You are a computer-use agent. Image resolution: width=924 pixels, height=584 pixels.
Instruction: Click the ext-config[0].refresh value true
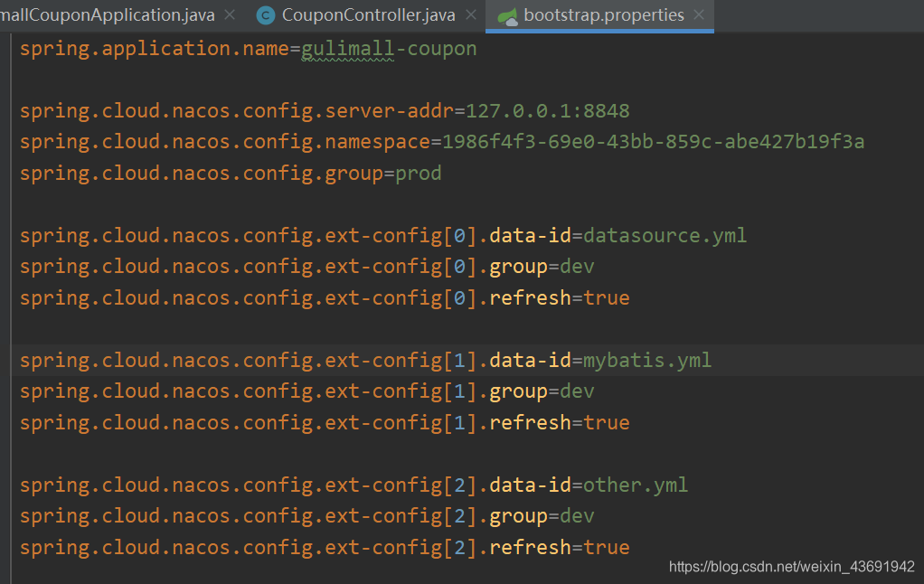[607, 298]
